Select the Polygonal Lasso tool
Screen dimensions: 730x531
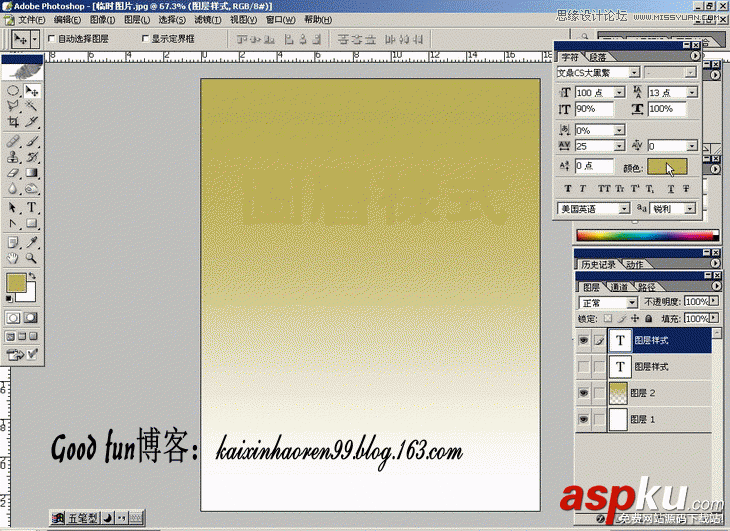pyautogui.click(x=13, y=106)
